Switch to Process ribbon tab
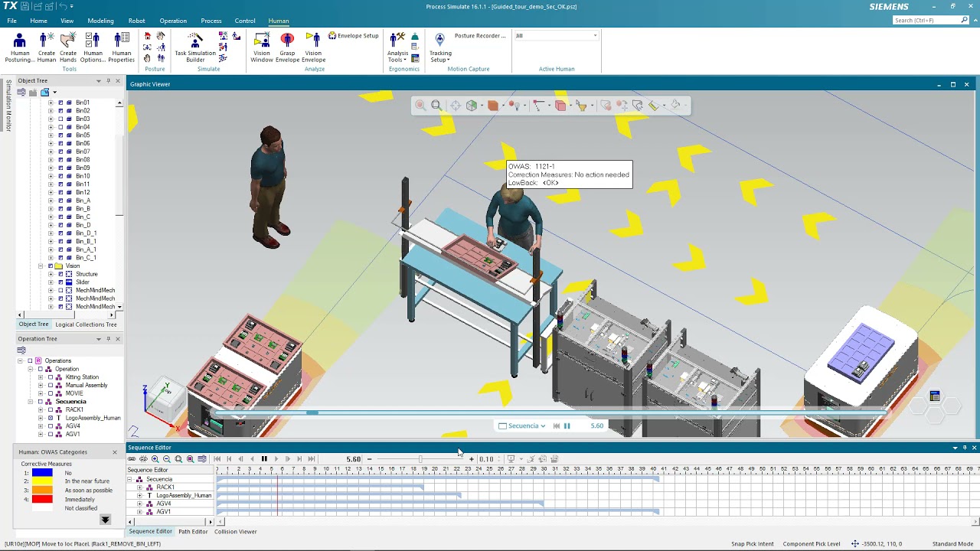This screenshot has height=551, width=980. tap(211, 21)
